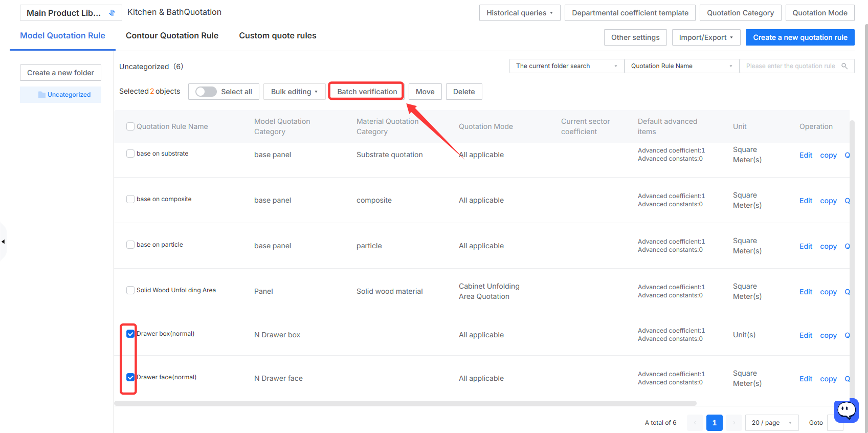This screenshot has width=868, height=433.
Task: Go to the next page arrow
Action: pos(734,423)
